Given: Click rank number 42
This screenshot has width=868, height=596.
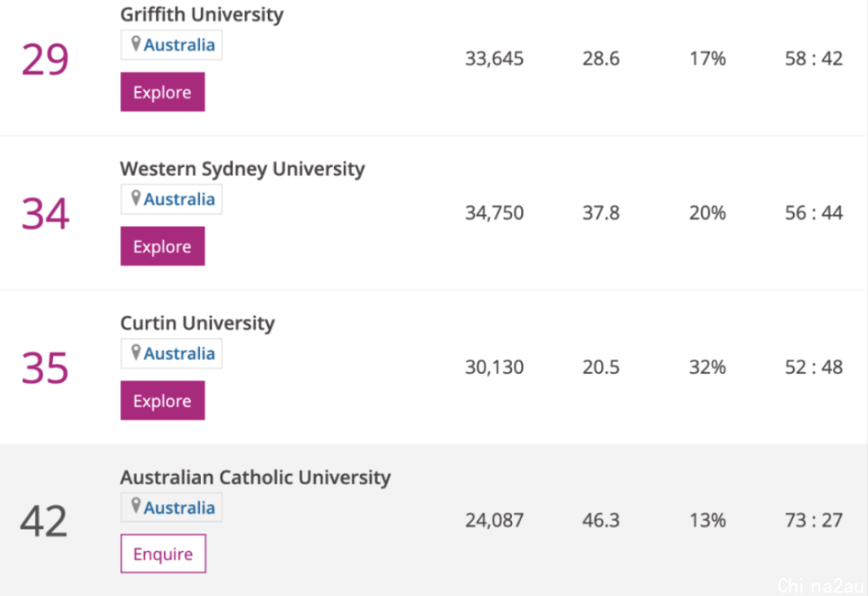Looking at the screenshot, I should pyautogui.click(x=44, y=521).
